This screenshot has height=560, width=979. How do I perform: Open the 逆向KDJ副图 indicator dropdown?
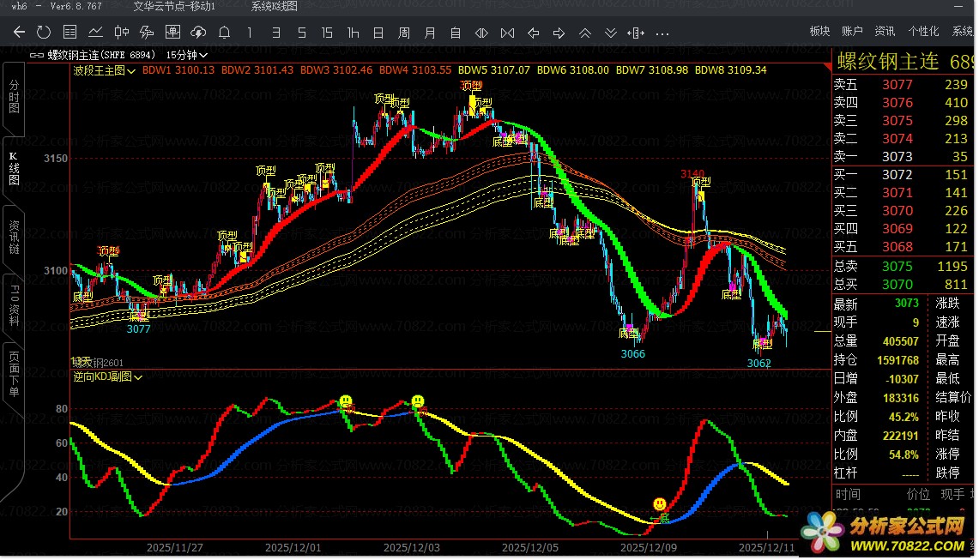pyautogui.click(x=138, y=376)
